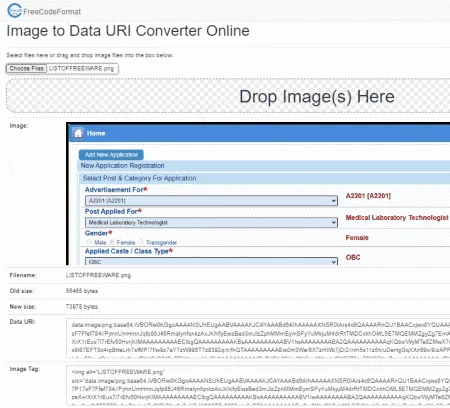This screenshot has width=450, height=408.
Task: Click the Home house icon
Action: click(78, 133)
